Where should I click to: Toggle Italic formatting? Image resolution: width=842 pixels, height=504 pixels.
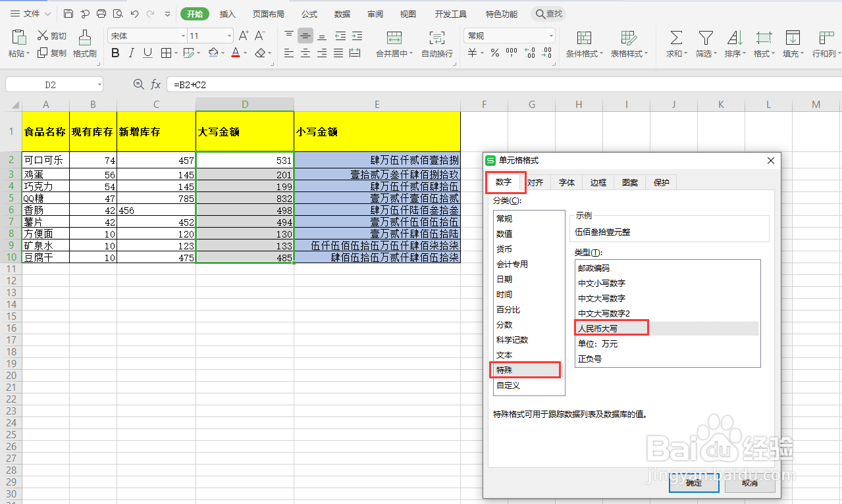[x=132, y=53]
